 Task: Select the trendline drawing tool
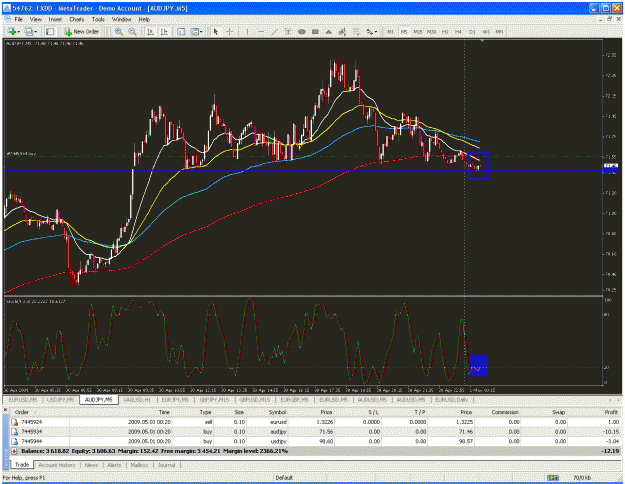click(274, 31)
